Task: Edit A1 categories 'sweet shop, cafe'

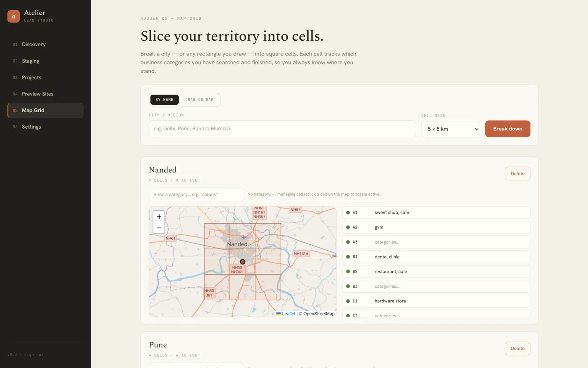Action: click(x=450, y=213)
